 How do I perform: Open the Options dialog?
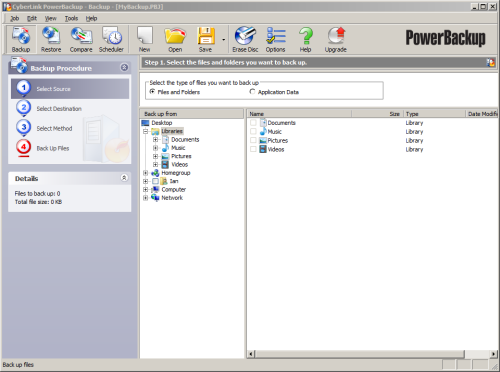pos(275,39)
